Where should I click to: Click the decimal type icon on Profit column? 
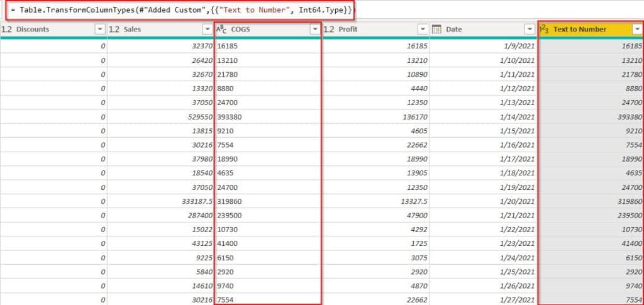[x=329, y=29]
